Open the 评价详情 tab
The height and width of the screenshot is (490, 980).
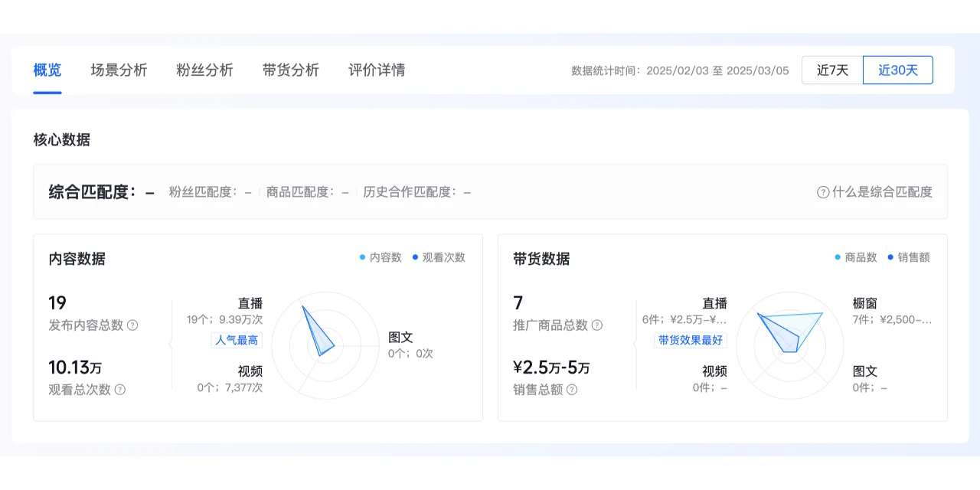click(374, 70)
